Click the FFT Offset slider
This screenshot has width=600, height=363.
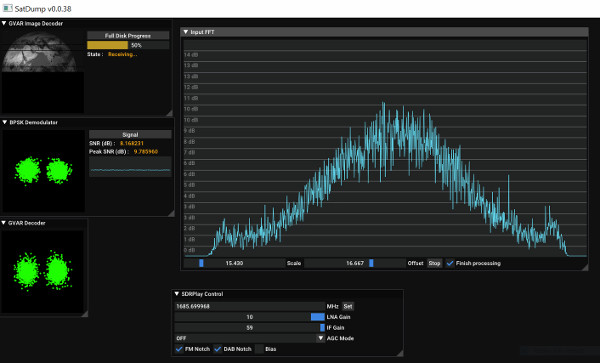355,263
